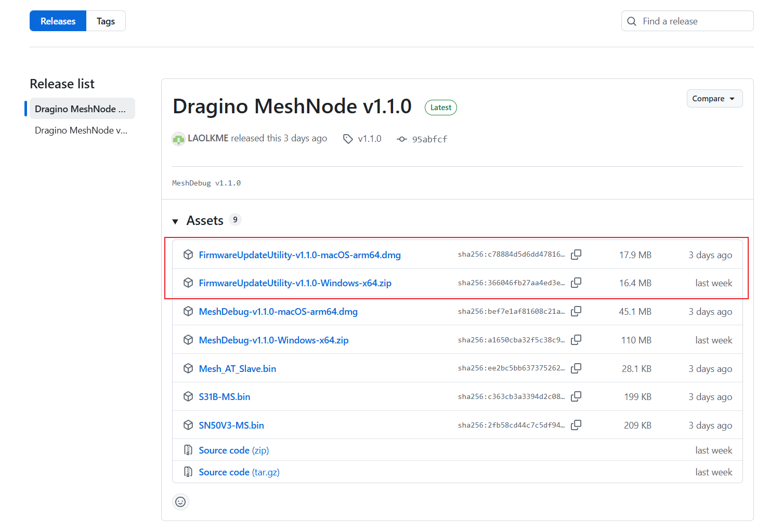Open the Dragino MeshNode v1.1.0 release title
This screenshot has width=782, height=532.
pos(292,106)
